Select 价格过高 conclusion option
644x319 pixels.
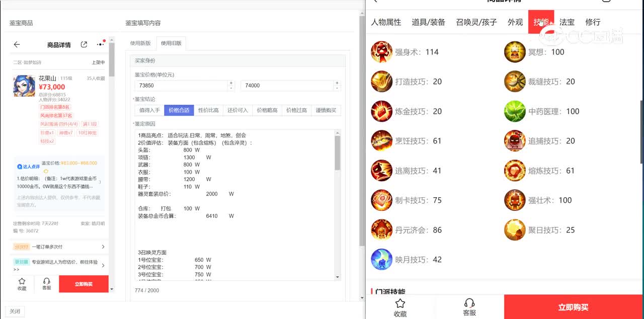[297, 110]
